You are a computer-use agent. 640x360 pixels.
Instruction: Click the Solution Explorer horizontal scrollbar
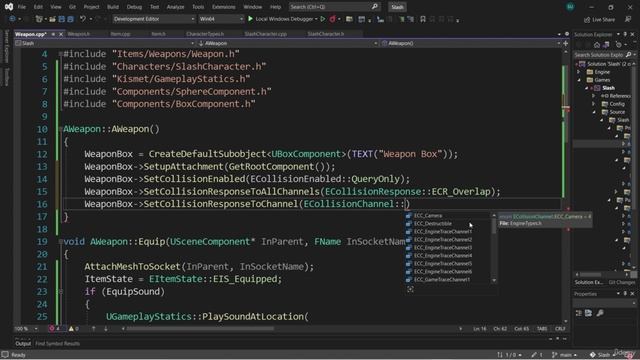click(590, 274)
